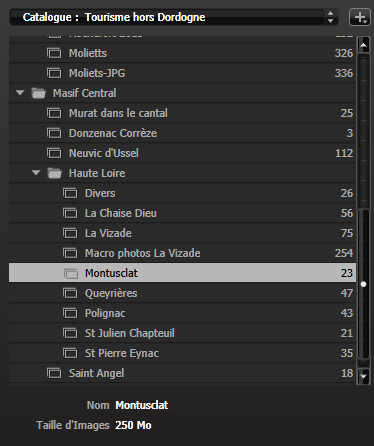The image size is (374, 446).
Task: Click the Saint Angel album icon
Action: (54, 373)
